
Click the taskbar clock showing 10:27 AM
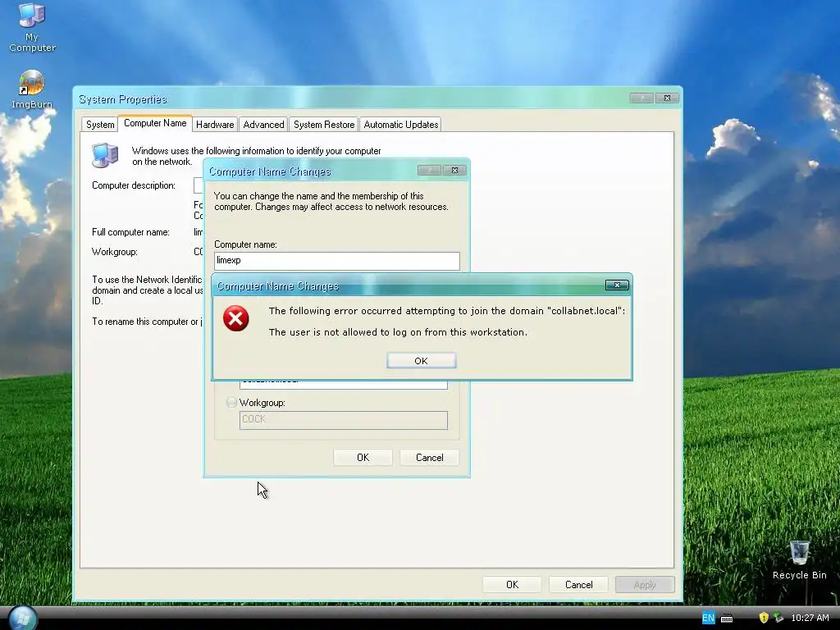pos(810,618)
